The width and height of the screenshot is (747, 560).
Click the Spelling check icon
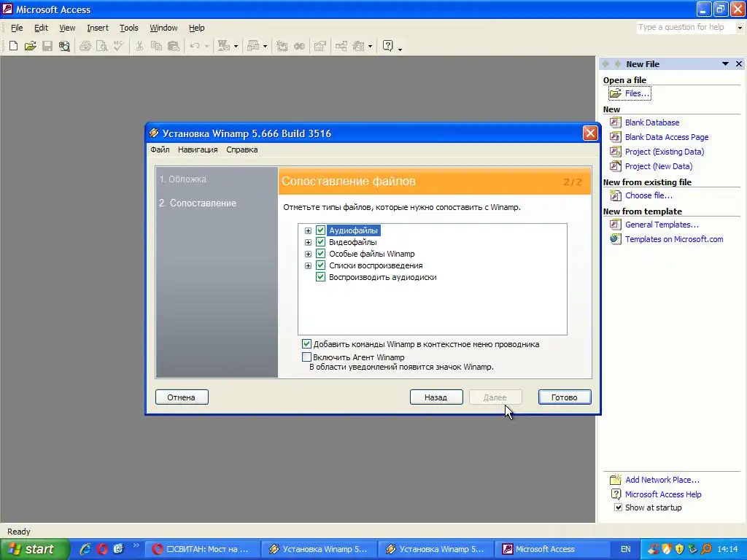(119, 46)
